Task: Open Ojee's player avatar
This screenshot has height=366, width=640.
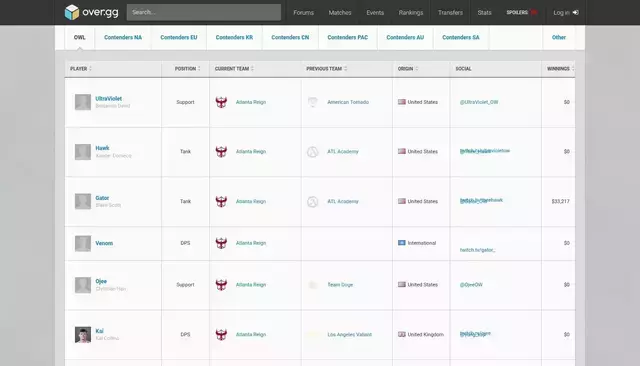Action: (x=83, y=285)
